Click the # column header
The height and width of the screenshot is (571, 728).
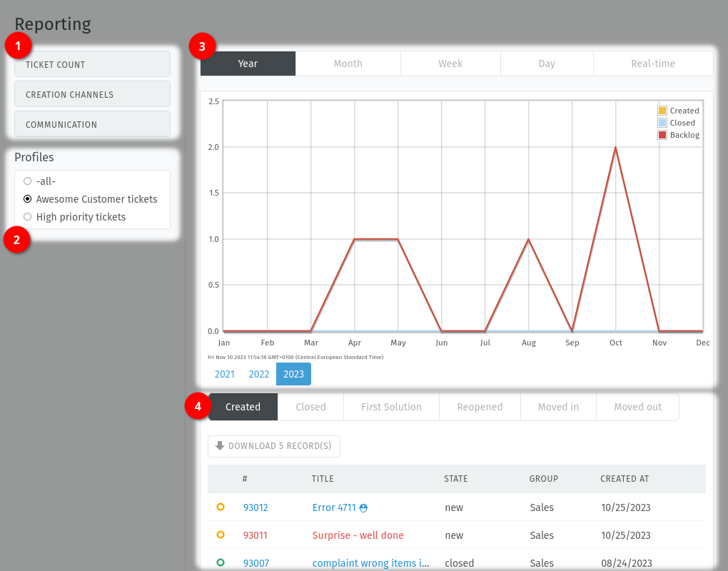245,479
